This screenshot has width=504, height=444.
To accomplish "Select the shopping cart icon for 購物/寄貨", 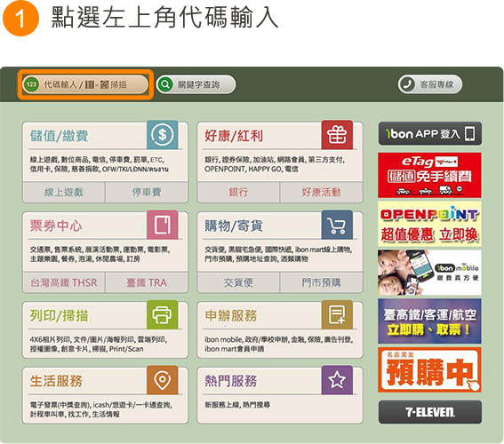I will click(337, 225).
